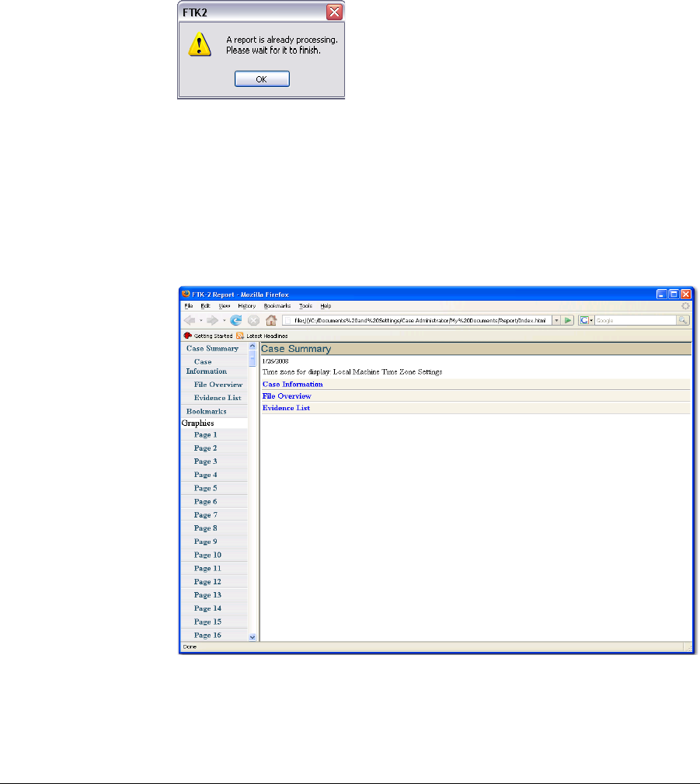The width and height of the screenshot is (700, 784).
Task: Click the search magnifier icon
Action: tap(682, 320)
